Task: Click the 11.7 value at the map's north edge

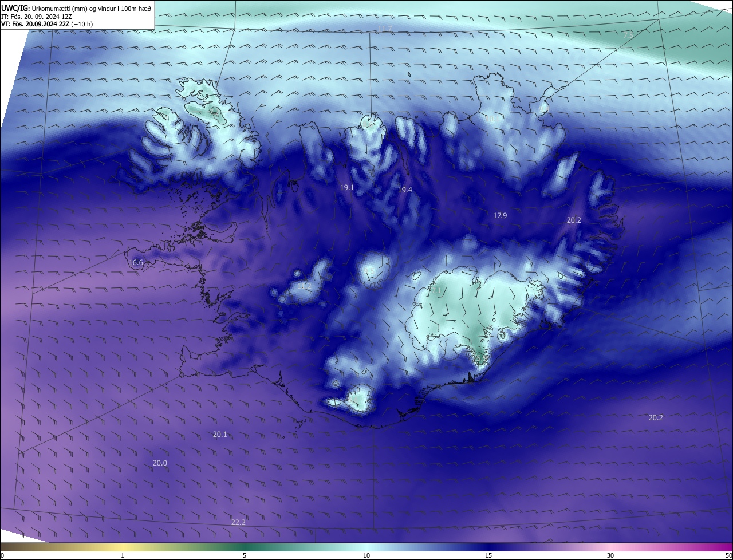Action: click(x=385, y=29)
